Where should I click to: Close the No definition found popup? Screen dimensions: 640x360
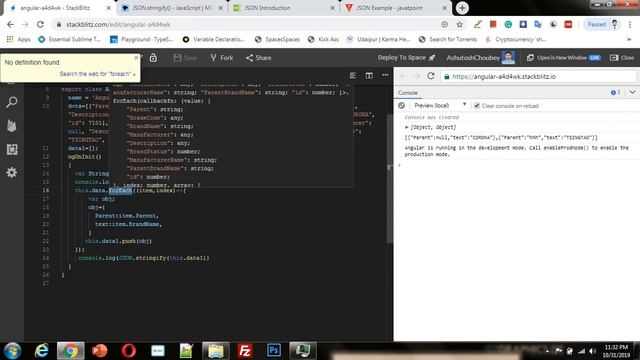[x=136, y=58]
